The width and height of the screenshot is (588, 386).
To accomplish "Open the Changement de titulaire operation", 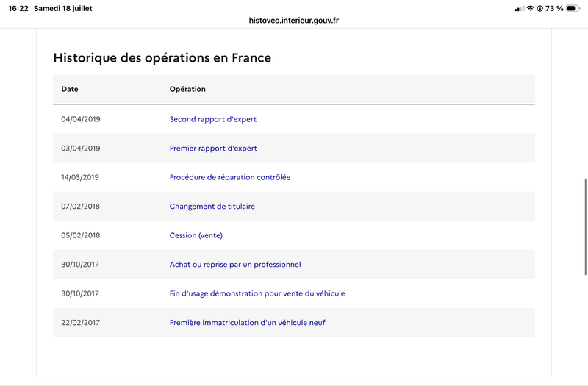I will coord(212,207).
